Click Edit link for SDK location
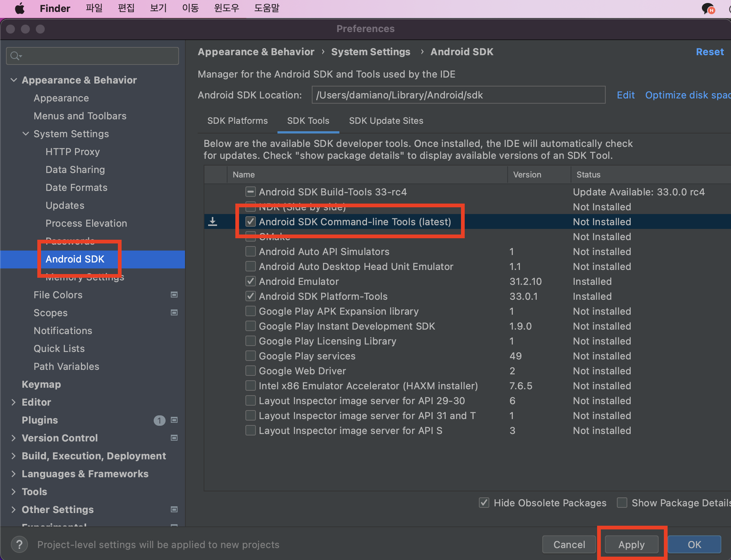Screen dimensions: 731x560 625,95
